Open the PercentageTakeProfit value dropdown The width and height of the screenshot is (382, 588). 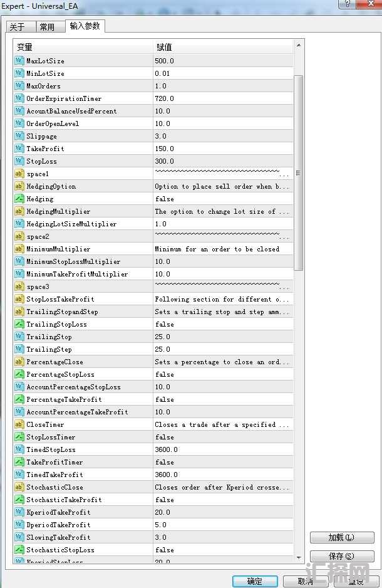click(x=222, y=399)
